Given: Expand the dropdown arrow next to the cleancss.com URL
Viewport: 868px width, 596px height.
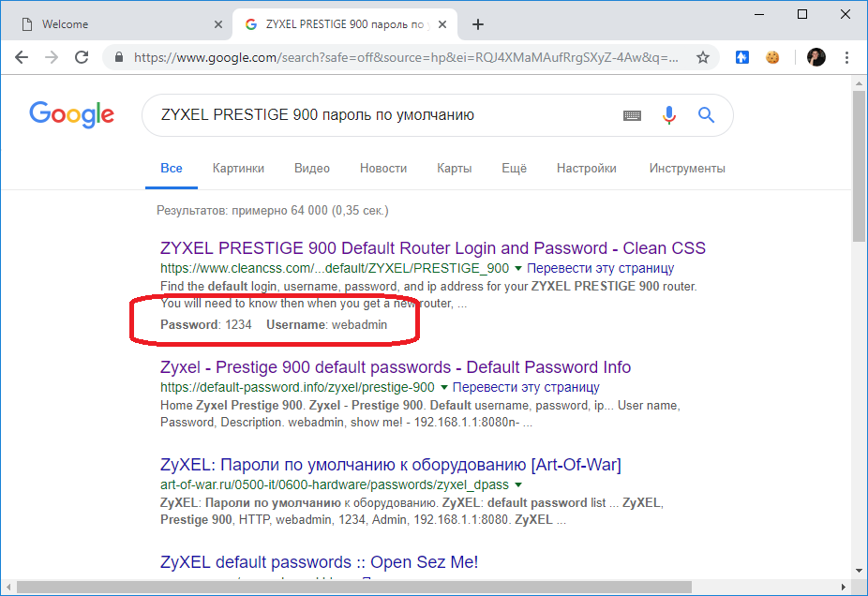Looking at the screenshot, I should (518, 268).
